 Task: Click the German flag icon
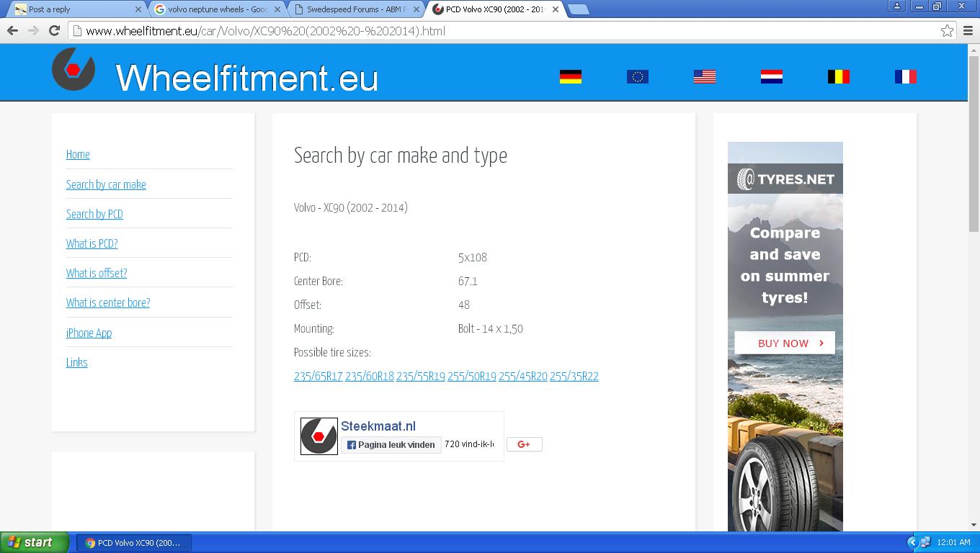pos(570,76)
